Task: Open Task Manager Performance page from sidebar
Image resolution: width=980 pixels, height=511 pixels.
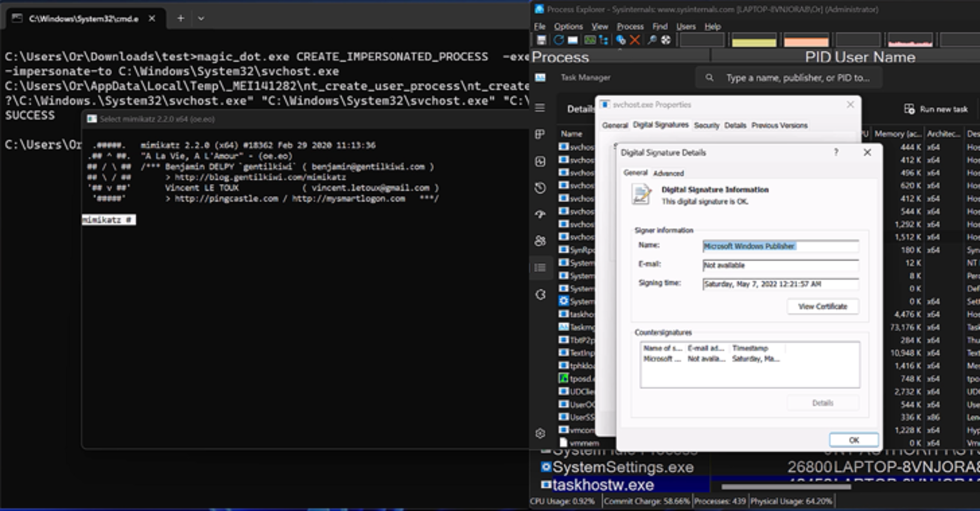Action: tap(540, 161)
